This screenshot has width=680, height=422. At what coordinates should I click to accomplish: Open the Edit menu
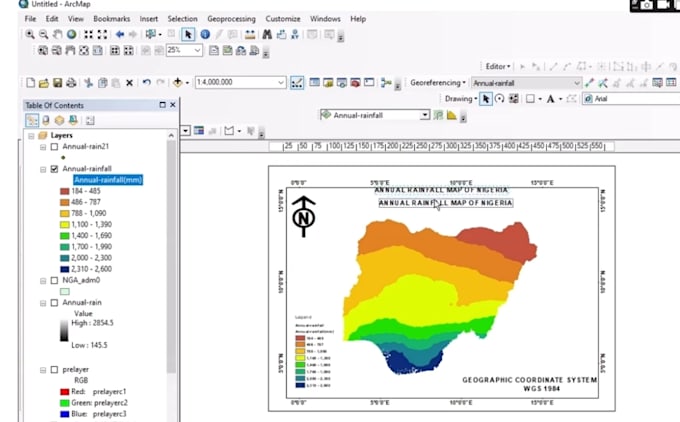click(x=52, y=19)
